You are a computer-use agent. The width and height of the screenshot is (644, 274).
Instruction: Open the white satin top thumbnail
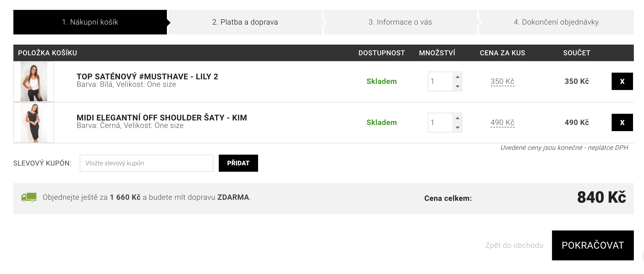(x=34, y=81)
